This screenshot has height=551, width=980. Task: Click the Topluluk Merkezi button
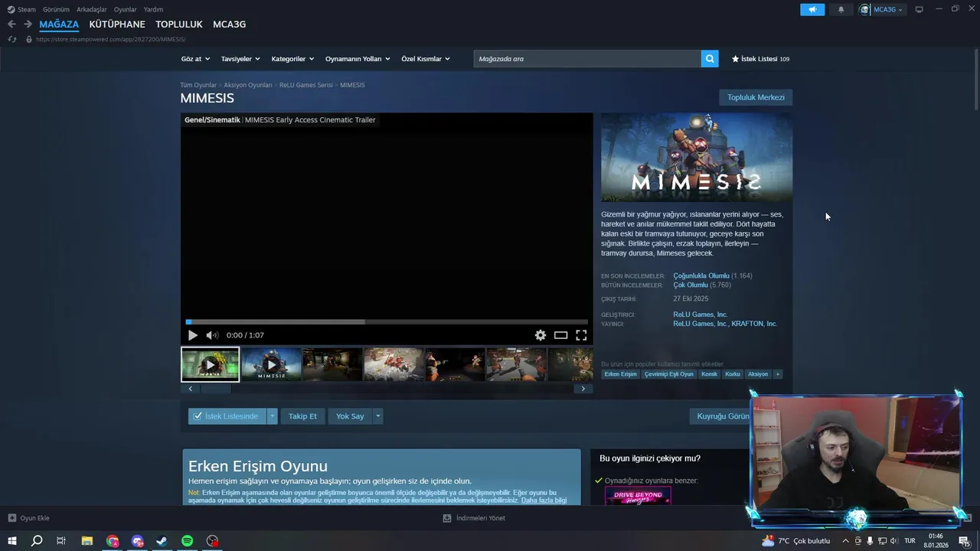pyautogui.click(x=756, y=97)
